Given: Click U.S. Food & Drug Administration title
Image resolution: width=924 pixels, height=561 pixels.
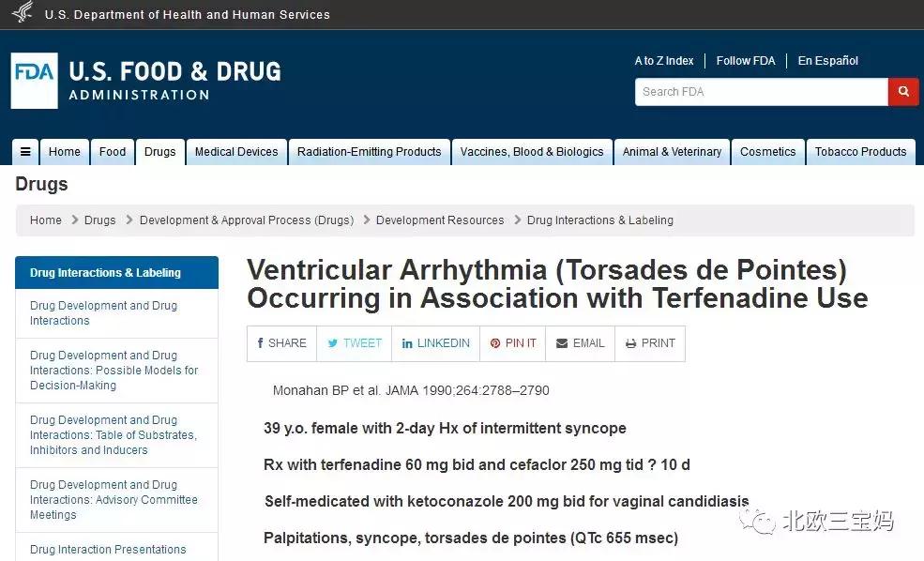Looking at the screenshot, I should [175, 80].
